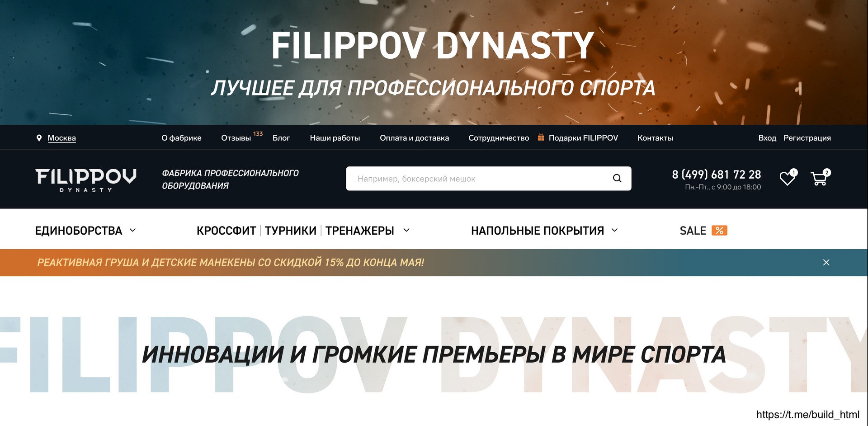Screen dimensions: 868x426
Task: Click the Вход login link
Action: (767, 138)
